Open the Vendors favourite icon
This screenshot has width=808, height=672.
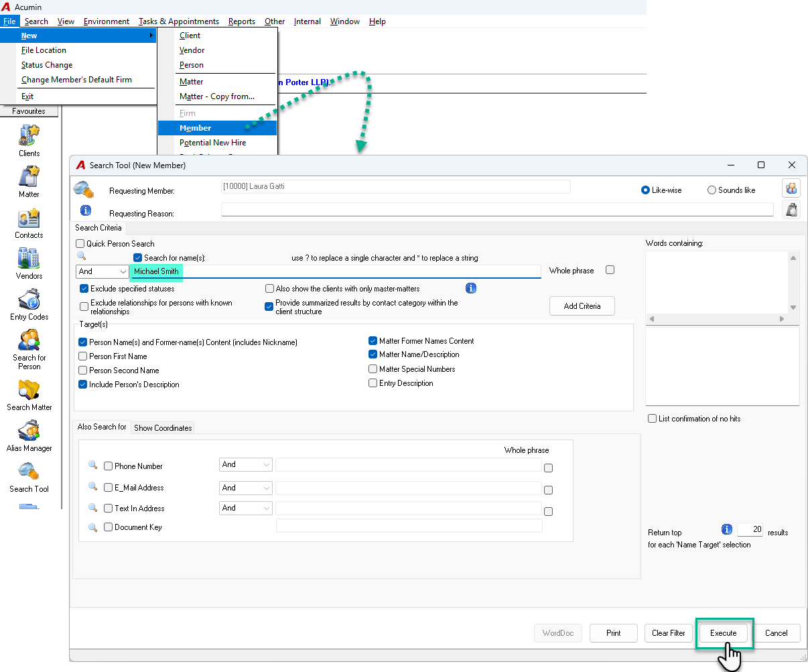[29, 259]
